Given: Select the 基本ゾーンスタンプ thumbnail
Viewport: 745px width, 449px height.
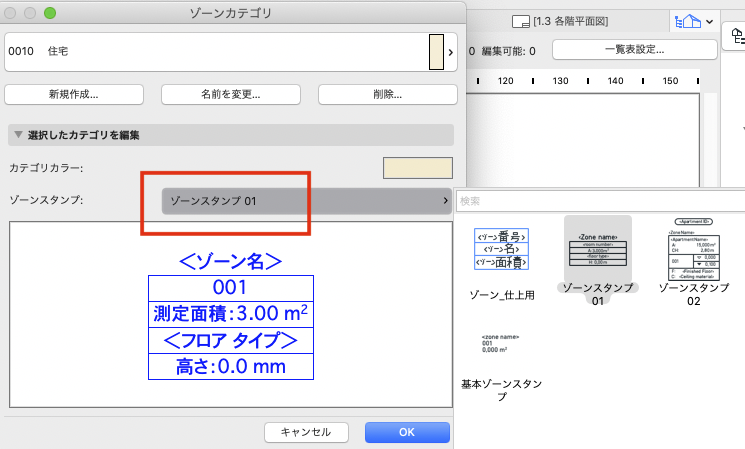Looking at the screenshot, I should point(500,344).
